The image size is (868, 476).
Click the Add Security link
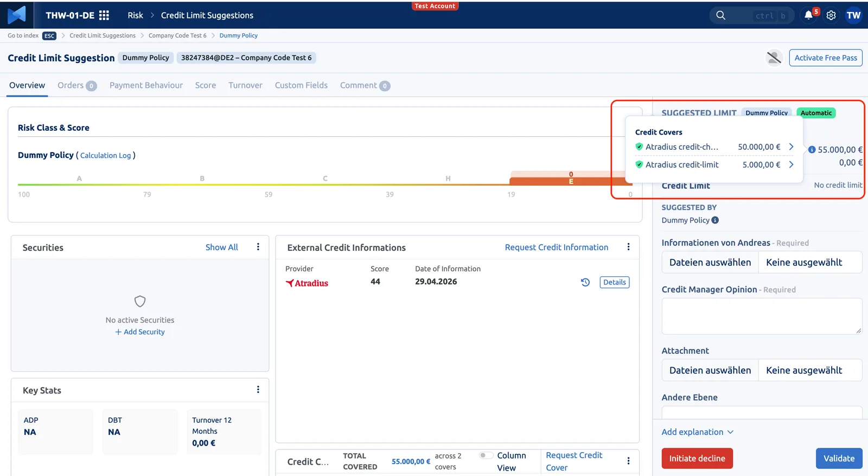click(140, 332)
